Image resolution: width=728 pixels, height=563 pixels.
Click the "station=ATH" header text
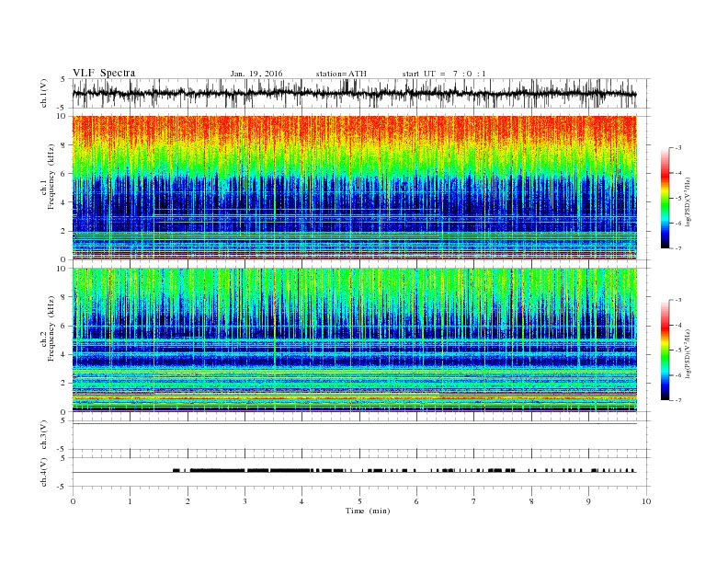341,74
